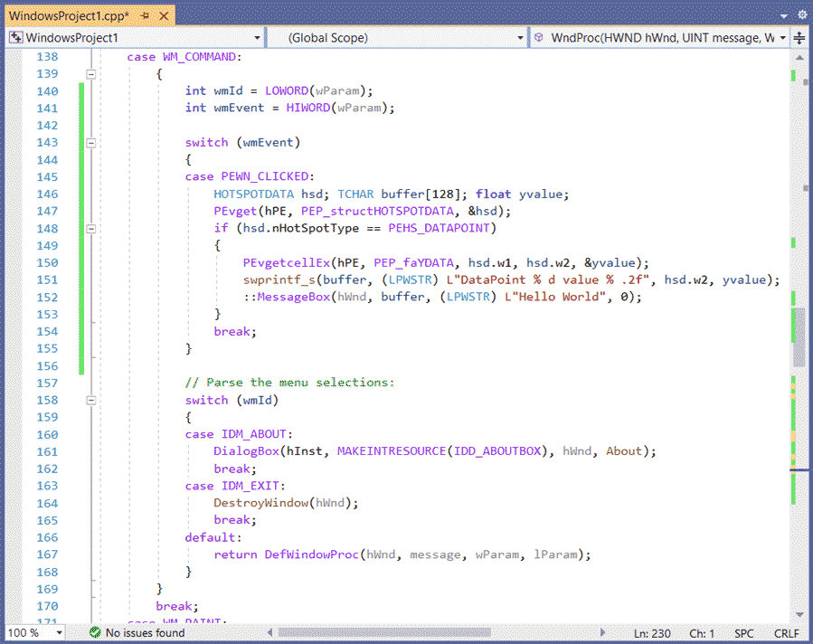Click the vertical scrollbar's down arrow

(799, 613)
